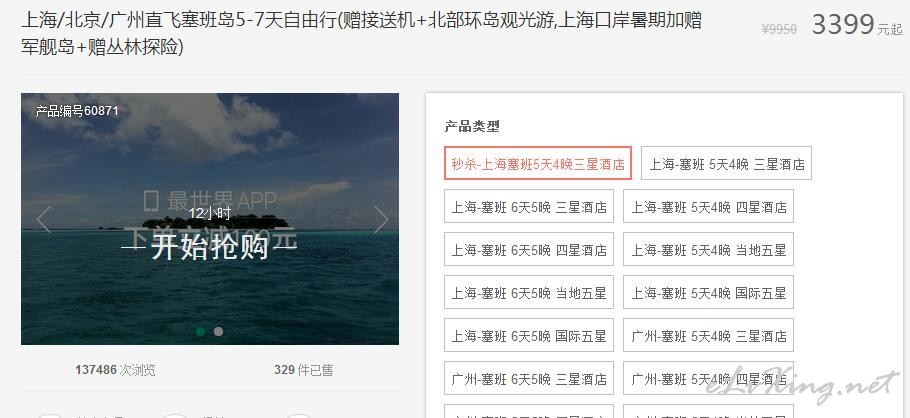Select the first green carousel dot
The image size is (910, 418).
click(201, 331)
